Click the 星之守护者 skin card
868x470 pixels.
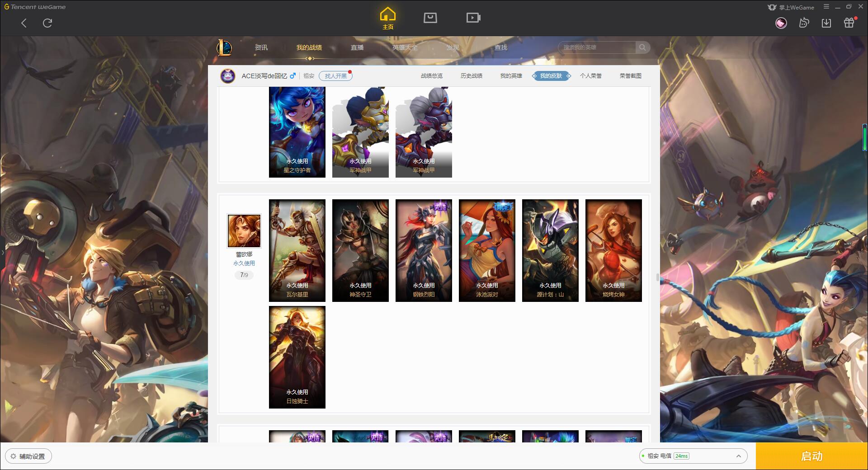[x=297, y=132]
